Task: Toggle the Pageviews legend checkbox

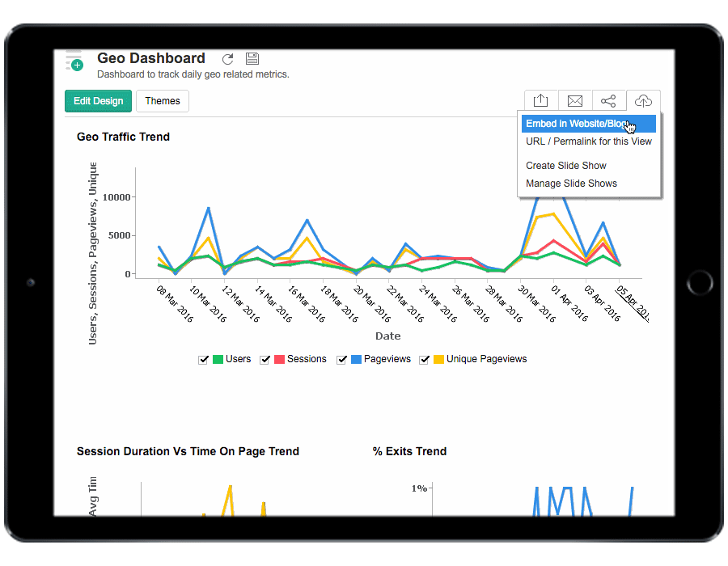Action: pyautogui.click(x=341, y=360)
